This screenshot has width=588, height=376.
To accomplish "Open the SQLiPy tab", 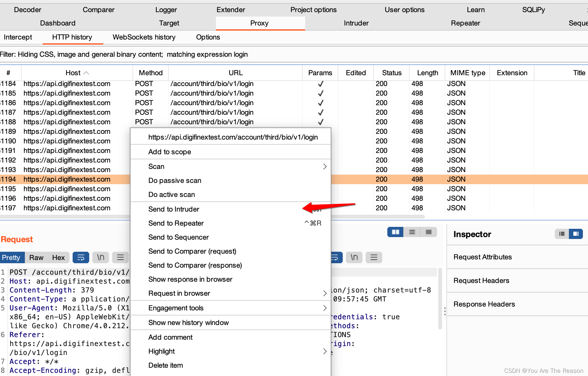I will pos(534,10).
